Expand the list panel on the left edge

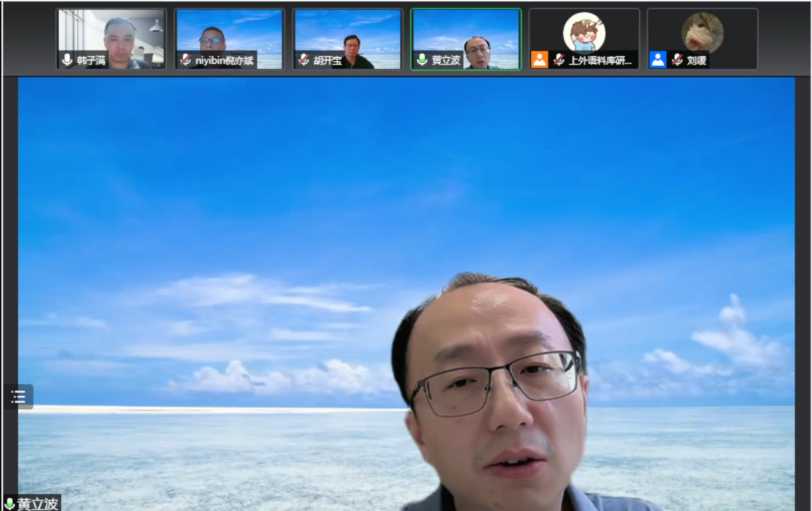tap(18, 397)
